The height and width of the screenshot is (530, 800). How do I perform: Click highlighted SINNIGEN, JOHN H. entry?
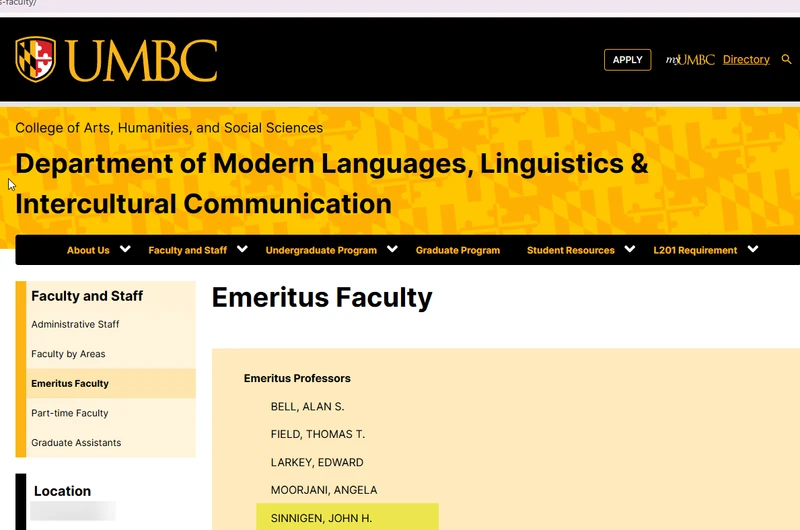click(x=347, y=517)
